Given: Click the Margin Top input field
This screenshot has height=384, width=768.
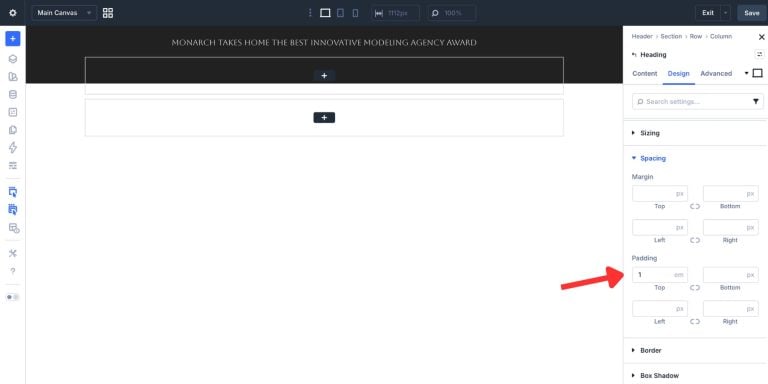Looking at the screenshot, I should click(x=660, y=193).
